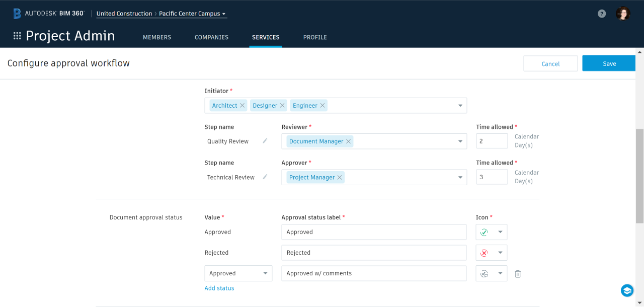Viewport: 644px width, 307px height.
Task: Click the Project Manager tag text
Action: click(312, 177)
